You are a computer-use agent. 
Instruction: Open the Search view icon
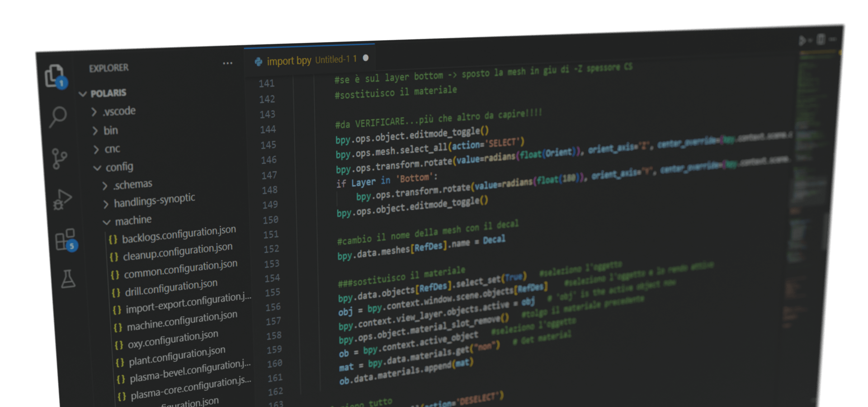click(x=58, y=117)
